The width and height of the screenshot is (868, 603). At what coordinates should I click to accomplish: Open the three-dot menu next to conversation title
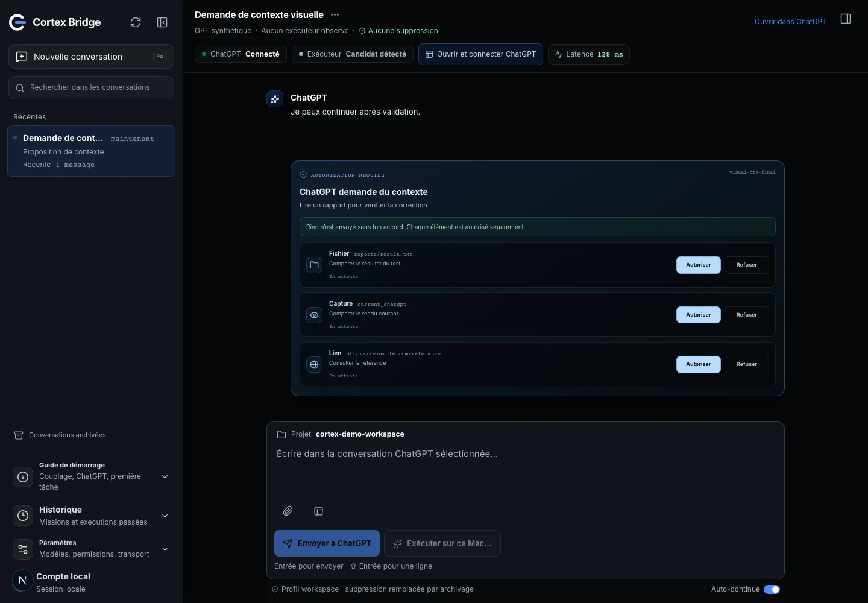coord(335,14)
